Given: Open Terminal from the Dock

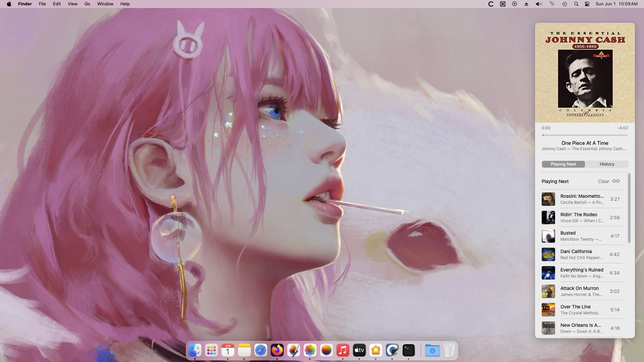Looking at the screenshot, I should (x=408, y=351).
